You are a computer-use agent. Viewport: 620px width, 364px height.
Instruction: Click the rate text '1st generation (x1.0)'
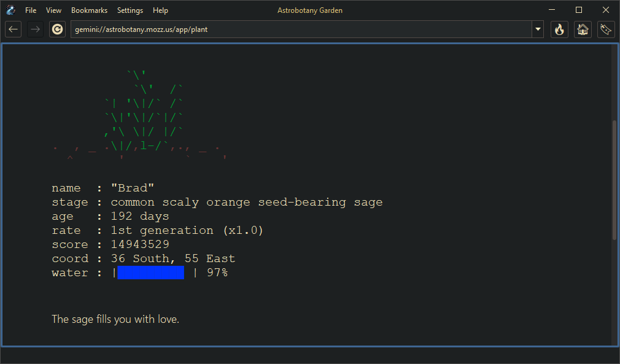[x=187, y=230]
